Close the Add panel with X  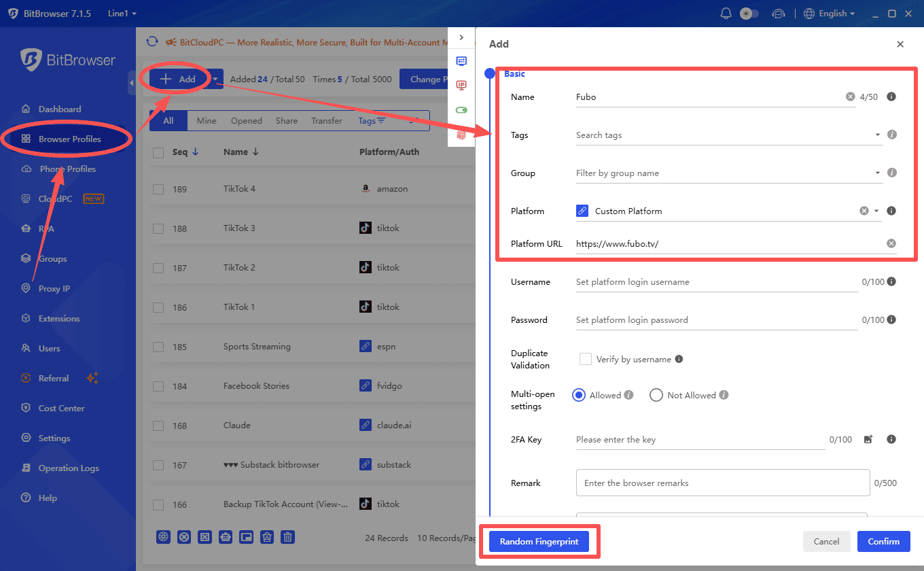pos(900,44)
